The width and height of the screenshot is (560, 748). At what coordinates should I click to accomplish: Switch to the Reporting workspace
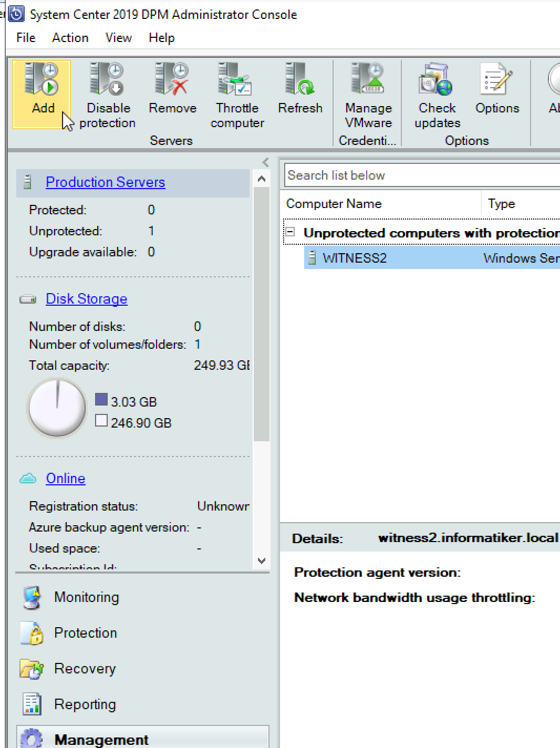85,704
